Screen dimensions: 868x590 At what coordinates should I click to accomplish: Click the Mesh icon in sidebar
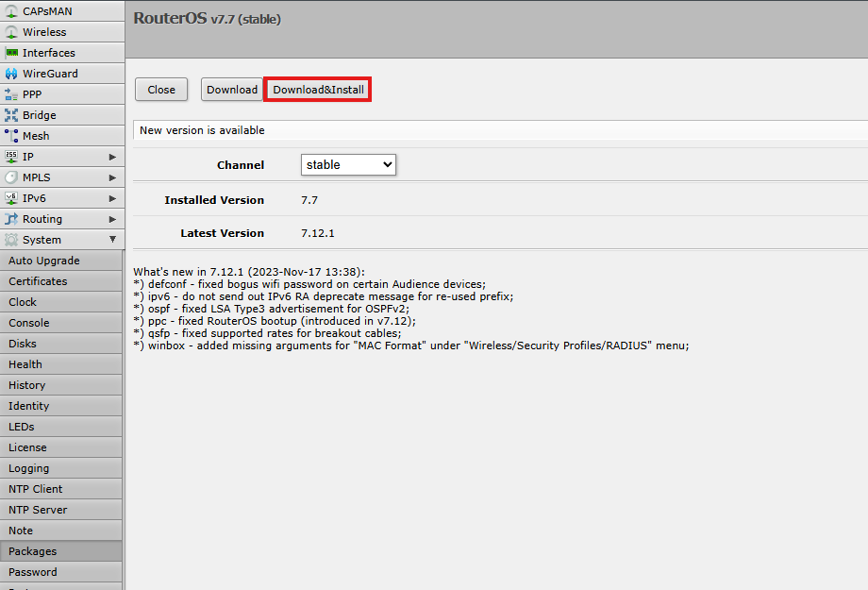[x=11, y=136]
